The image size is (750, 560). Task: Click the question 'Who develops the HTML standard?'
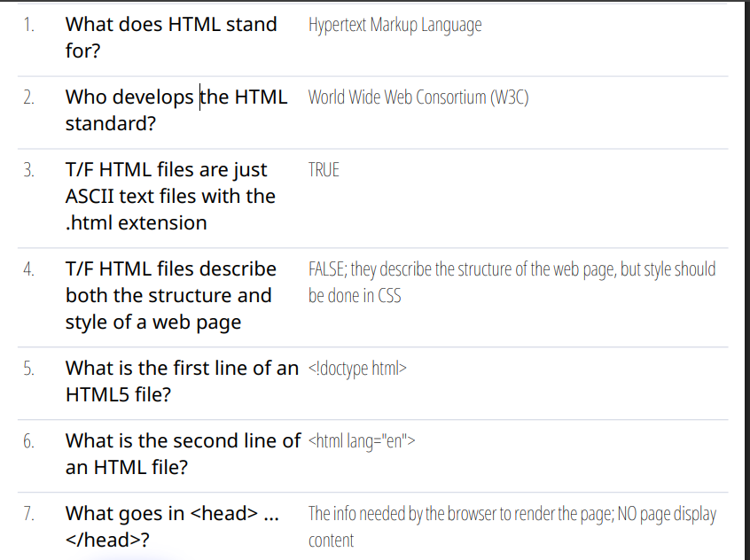(x=176, y=111)
